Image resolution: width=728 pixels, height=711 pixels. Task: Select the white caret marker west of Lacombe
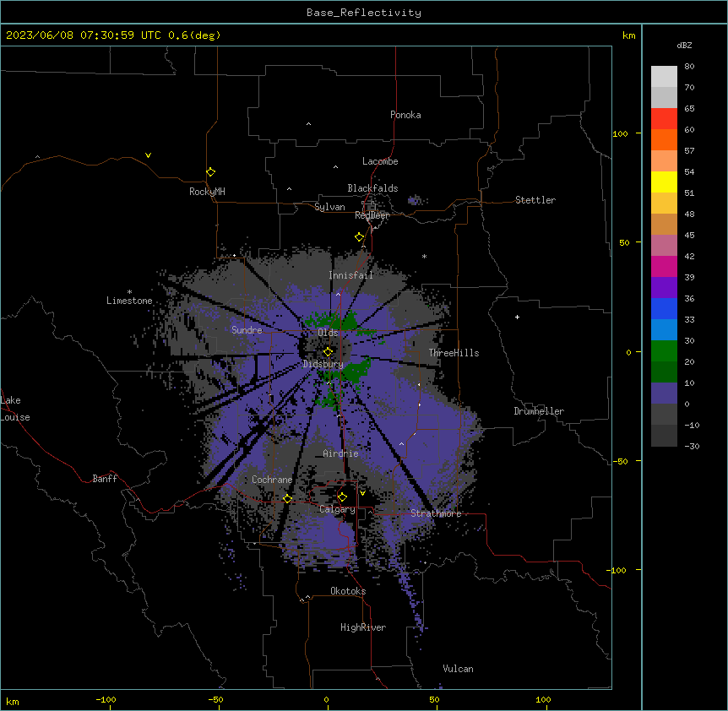[x=335, y=166]
